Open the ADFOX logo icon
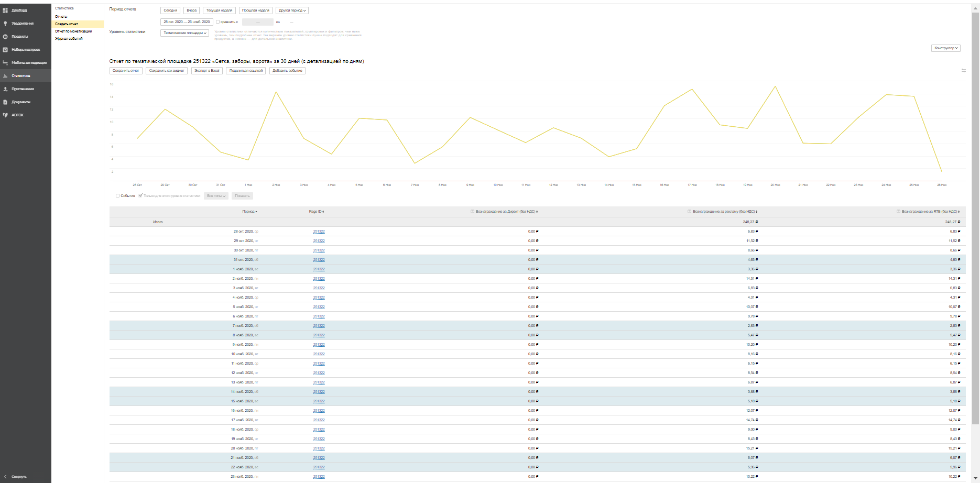980x483 pixels. (x=5, y=115)
